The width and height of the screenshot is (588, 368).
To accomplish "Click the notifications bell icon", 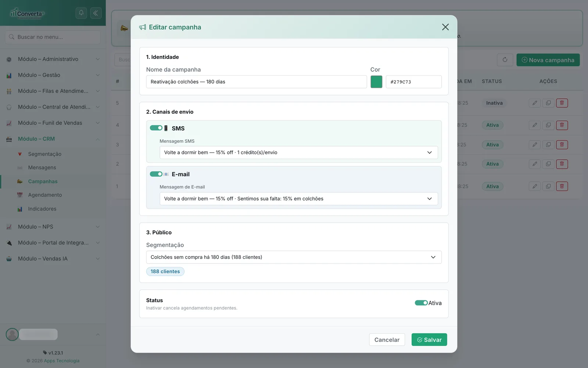I will (x=81, y=13).
